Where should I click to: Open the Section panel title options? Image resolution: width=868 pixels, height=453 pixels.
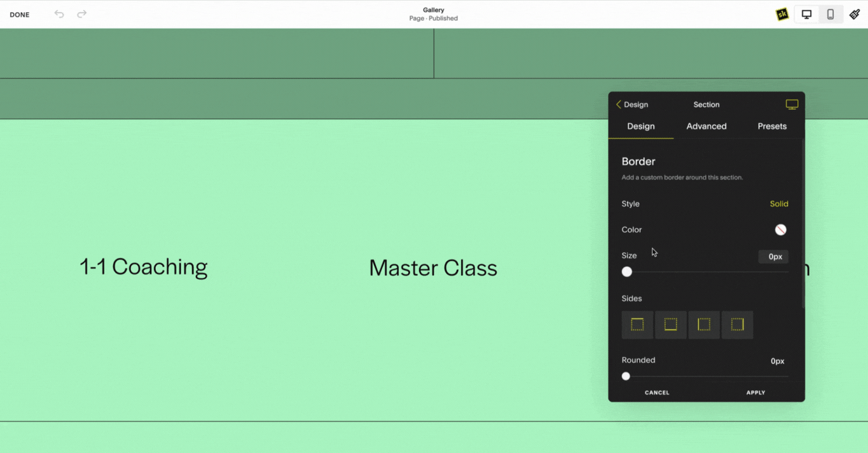706,105
